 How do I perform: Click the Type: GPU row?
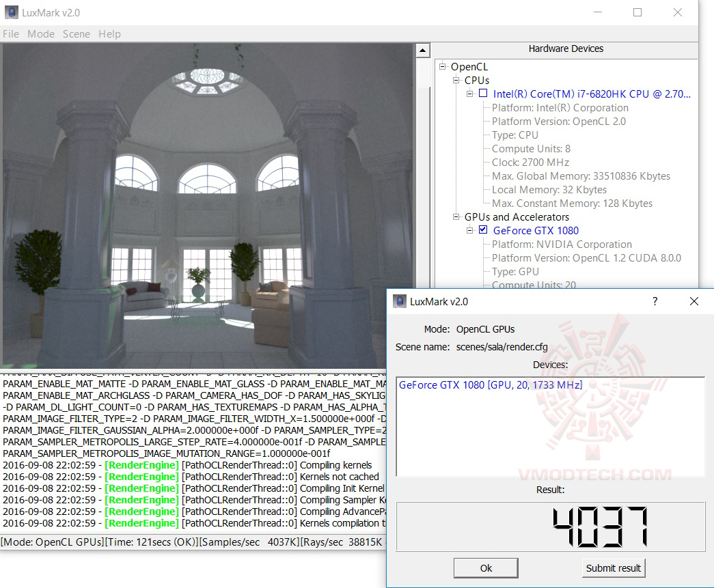pyautogui.click(x=515, y=272)
